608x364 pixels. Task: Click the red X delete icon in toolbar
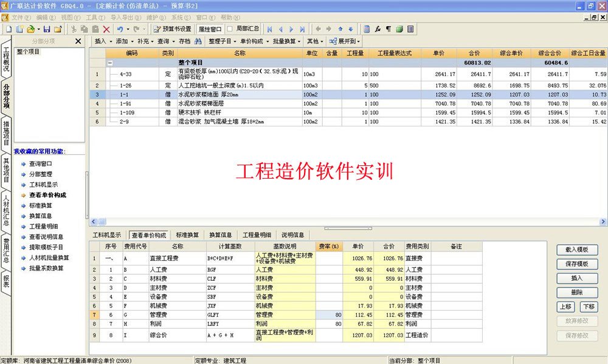coord(106,29)
